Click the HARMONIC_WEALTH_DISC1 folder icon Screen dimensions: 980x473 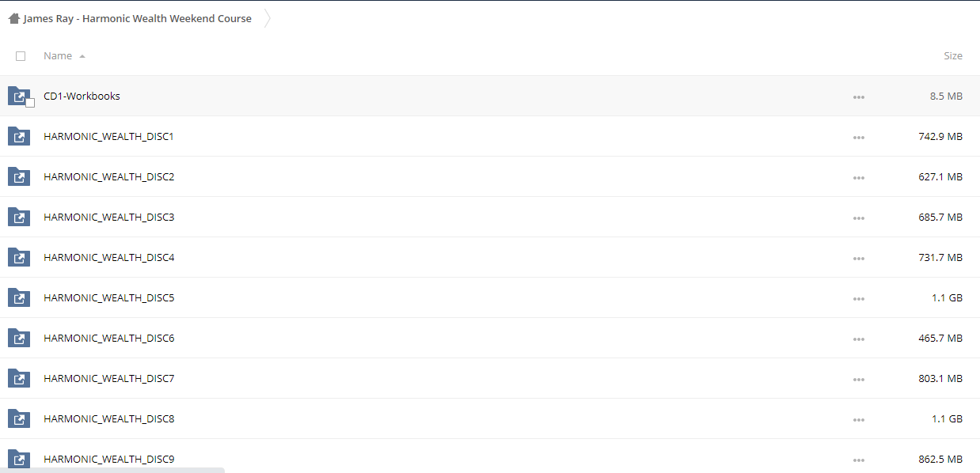click(19, 136)
